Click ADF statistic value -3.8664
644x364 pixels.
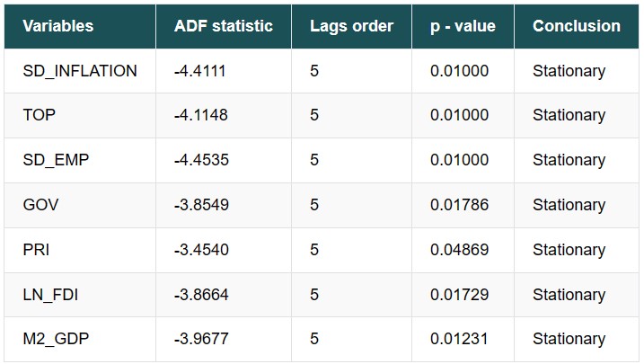coord(201,295)
